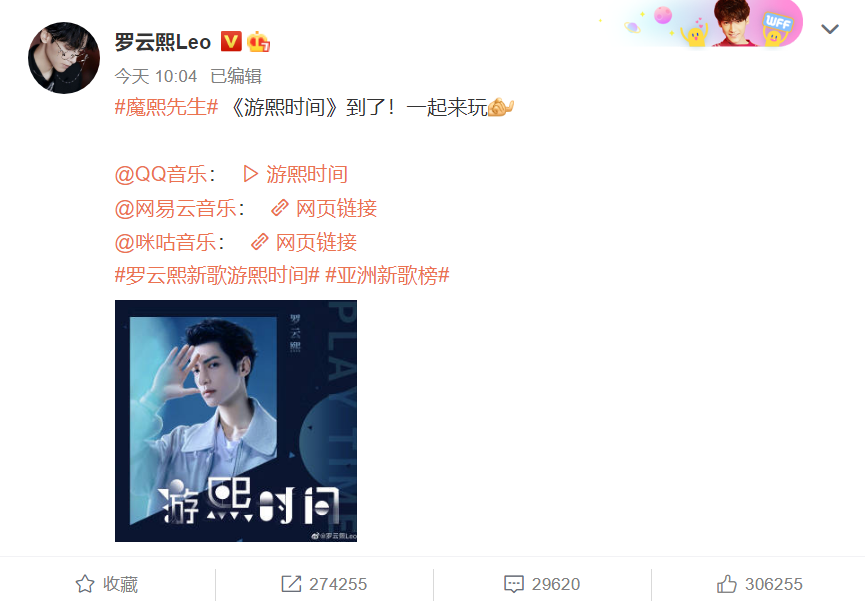Screen dimensions: 865x605
Task: Click the crown membership badge icon
Action: point(258,42)
